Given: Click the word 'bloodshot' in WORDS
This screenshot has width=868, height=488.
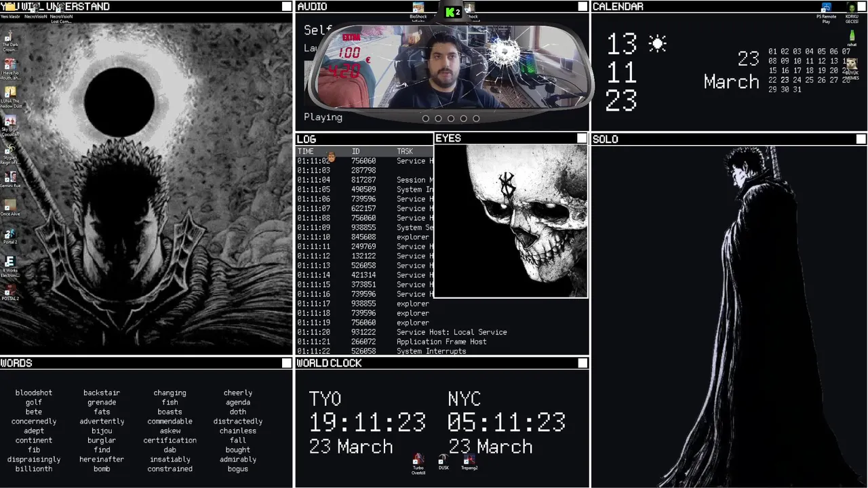Looking at the screenshot, I should coord(34,392).
